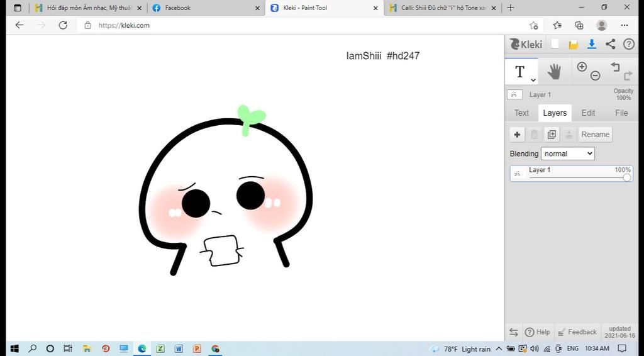
Task: Toggle the panel side swap arrows
Action: (513, 331)
